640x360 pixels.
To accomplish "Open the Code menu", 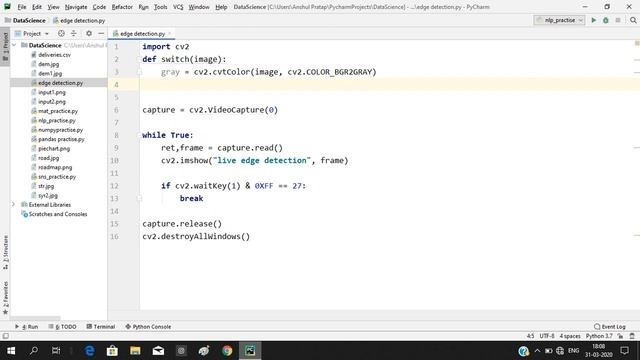I will (x=99, y=7).
